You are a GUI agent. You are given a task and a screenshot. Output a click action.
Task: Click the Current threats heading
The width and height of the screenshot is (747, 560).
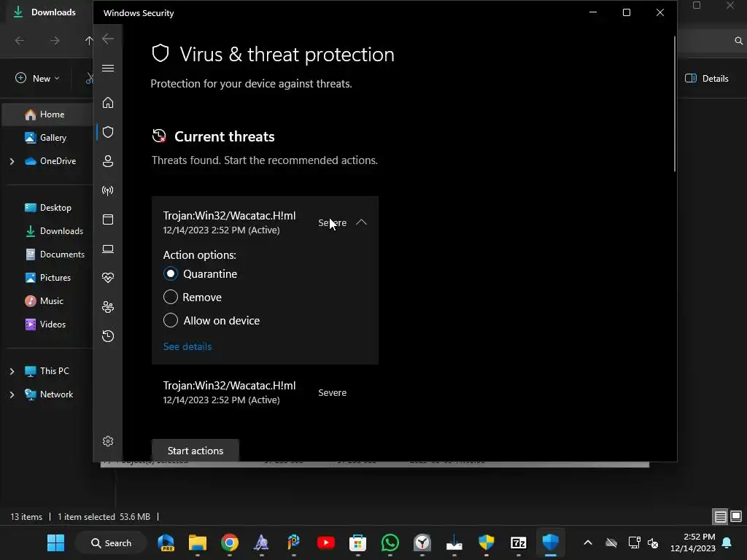[225, 136]
